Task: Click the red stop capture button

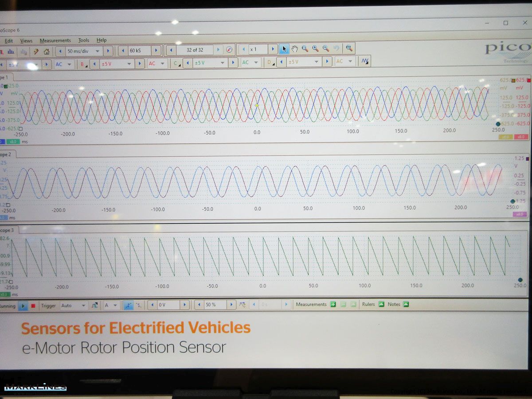Action: point(33,306)
